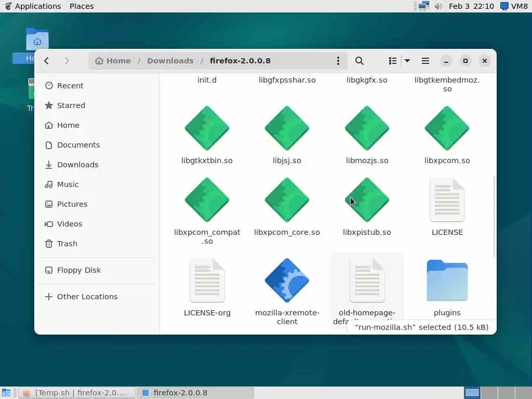Open the search magnifier

pyautogui.click(x=360, y=61)
